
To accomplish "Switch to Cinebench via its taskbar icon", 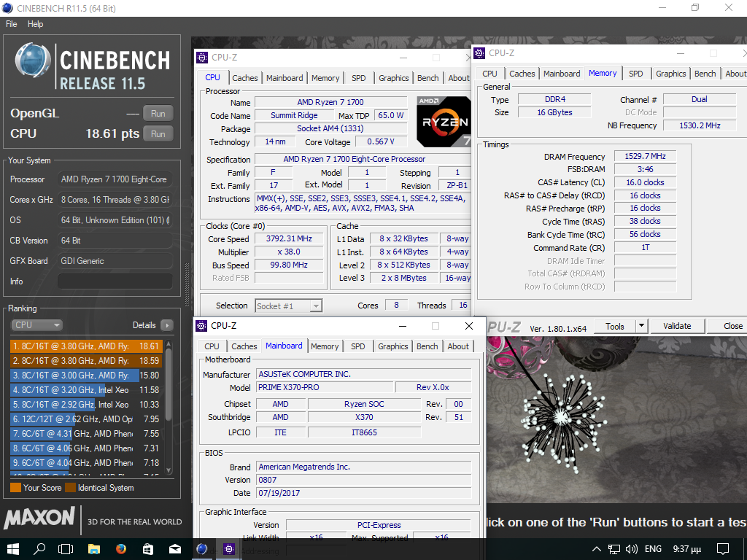I will click(x=202, y=549).
